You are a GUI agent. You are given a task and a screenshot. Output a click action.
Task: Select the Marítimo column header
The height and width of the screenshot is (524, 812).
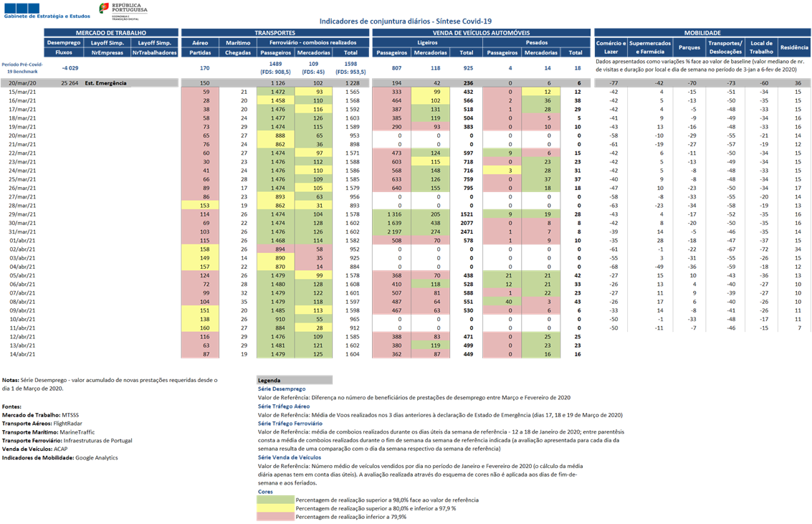pyautogui.click(x=238, y=42)
